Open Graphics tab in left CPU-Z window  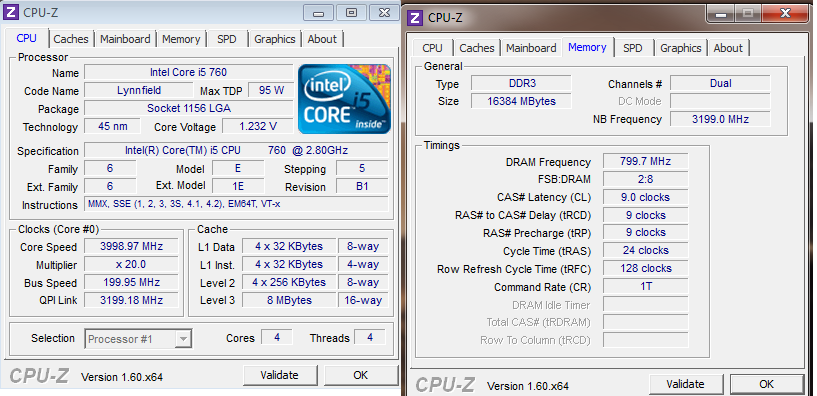point(275,39)
